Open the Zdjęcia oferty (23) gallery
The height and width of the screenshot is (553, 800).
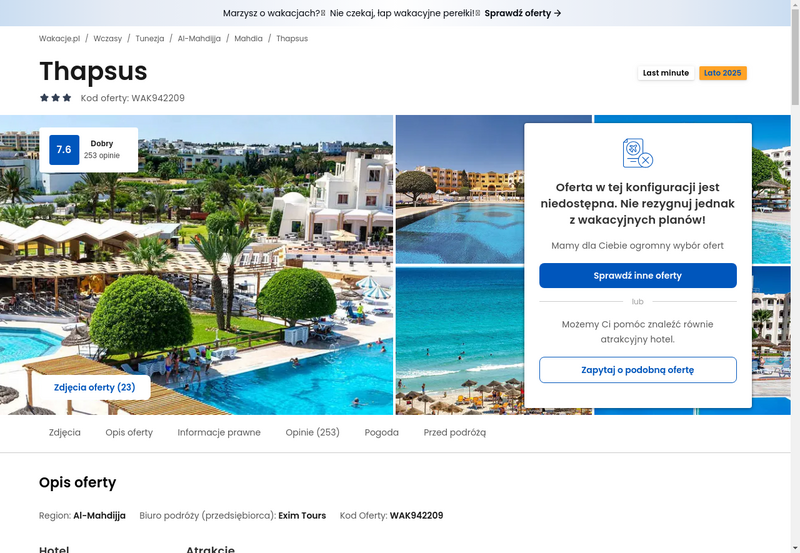pyautogui.click(x=94, y=387)
